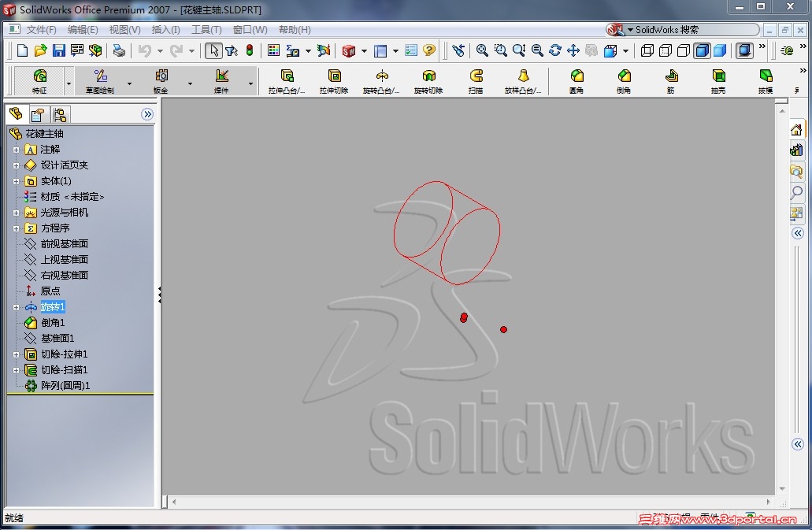Open the 编辑(E) menu

pyautogui.click(x=83, y=29)
